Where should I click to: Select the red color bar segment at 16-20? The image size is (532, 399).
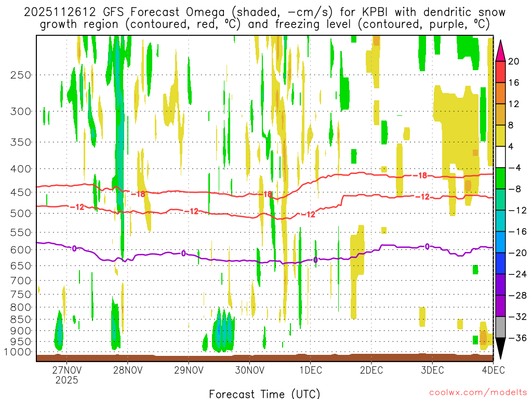click(x=500, y=72)
